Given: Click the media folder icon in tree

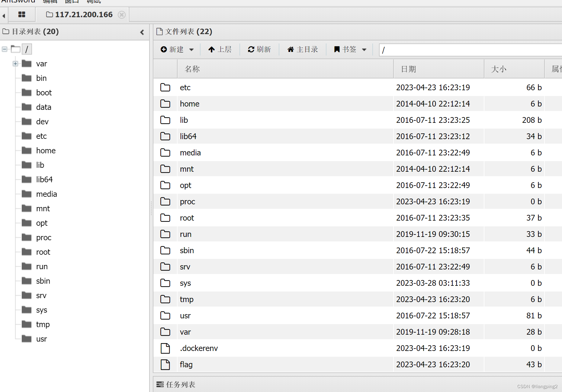Looking at the screenshot, I should coord(27,194).
